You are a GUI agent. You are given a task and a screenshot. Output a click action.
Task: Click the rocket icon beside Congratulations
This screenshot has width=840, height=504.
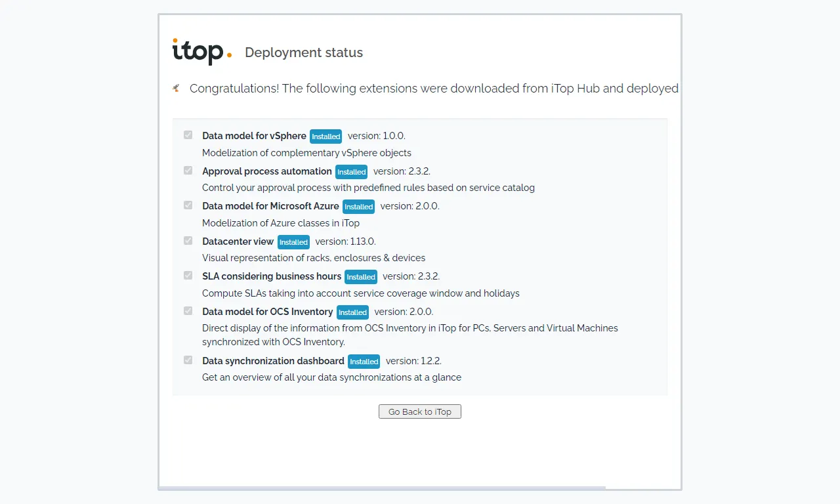[x=176, y=88]
